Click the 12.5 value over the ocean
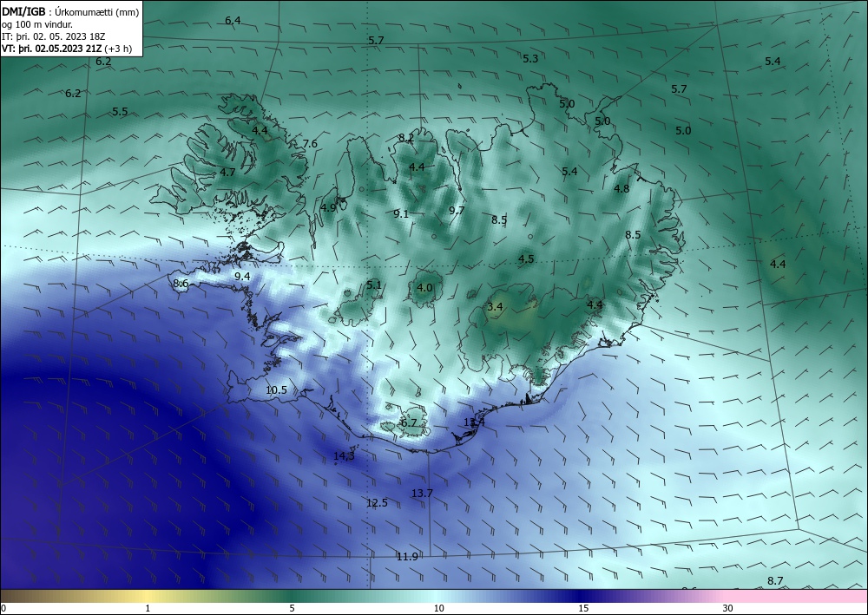 click(377, 503)
